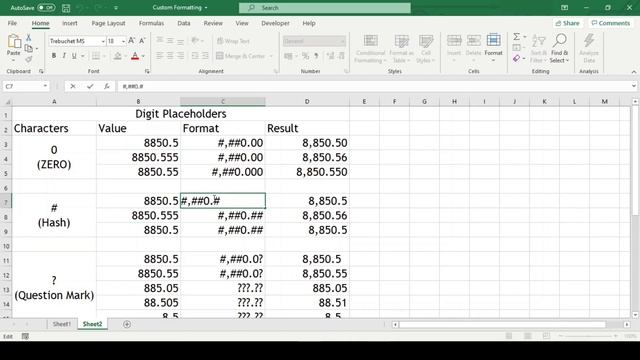640x360 pixels.
Task: Toggle Bold formatting
Action: (53, 56)
